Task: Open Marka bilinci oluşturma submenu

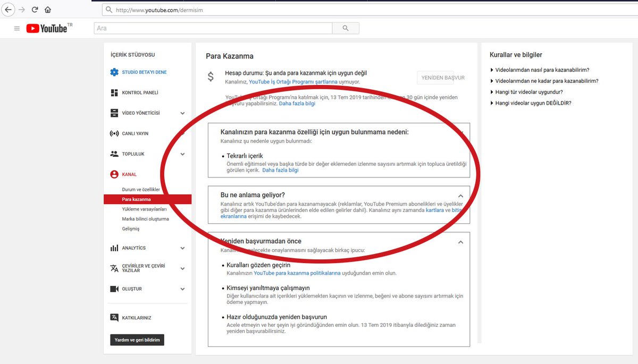Action: pos(145,219)
